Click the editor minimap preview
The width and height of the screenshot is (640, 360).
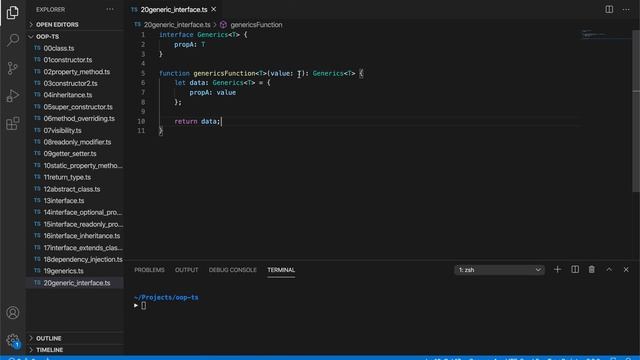pos(606,34)
